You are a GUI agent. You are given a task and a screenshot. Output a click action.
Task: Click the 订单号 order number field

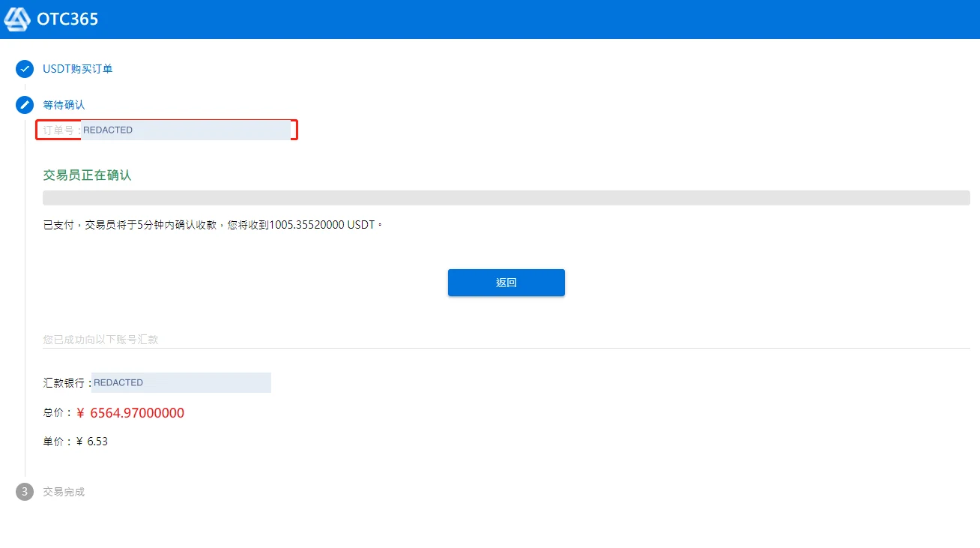pyautogui.click(x=167, y=130)
